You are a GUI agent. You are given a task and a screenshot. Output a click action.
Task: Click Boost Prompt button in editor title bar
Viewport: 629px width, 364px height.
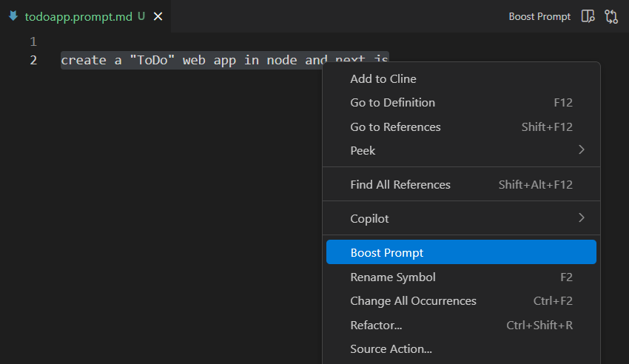[x=539, y=16]
